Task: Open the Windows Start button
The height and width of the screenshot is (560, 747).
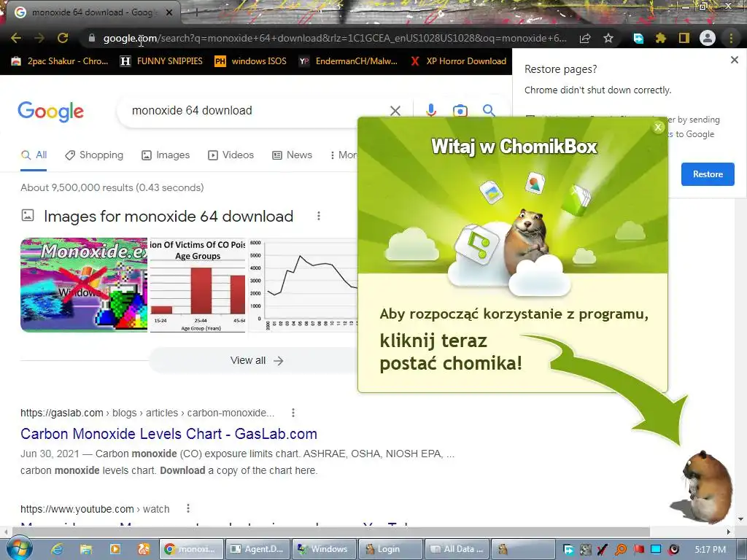Action: pos(20,548)
